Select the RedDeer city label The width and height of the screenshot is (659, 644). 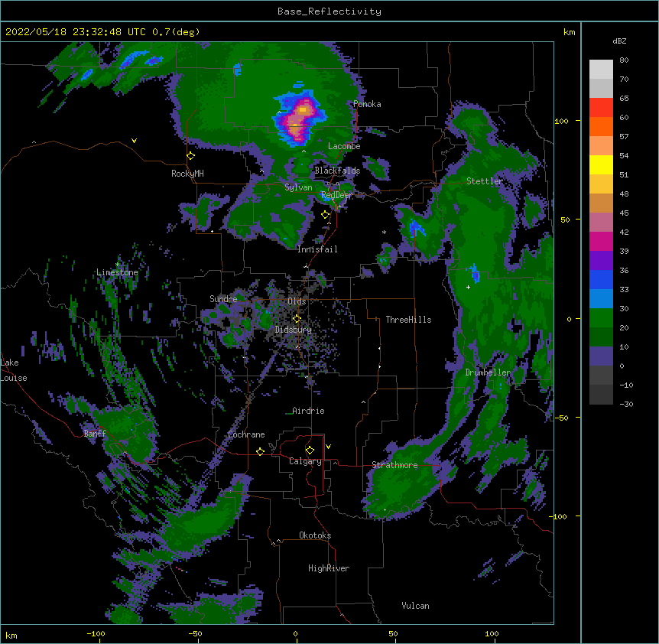pyautogui.click(x=336, y=195)
